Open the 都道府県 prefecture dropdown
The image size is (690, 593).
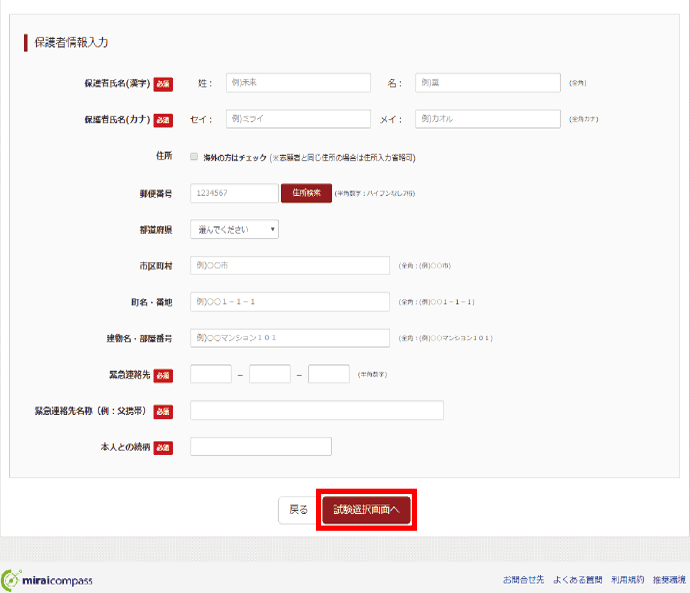click(234, 229)
